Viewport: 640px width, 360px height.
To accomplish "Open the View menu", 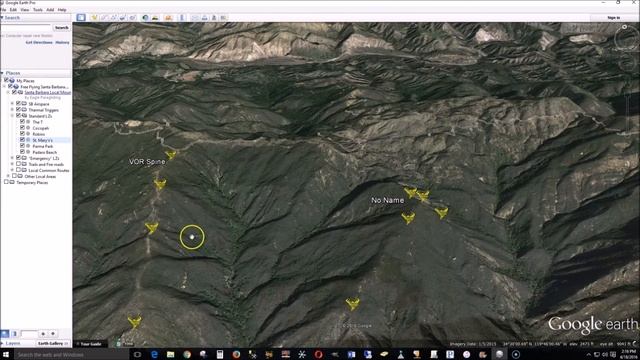I will (x=25, y=9).
